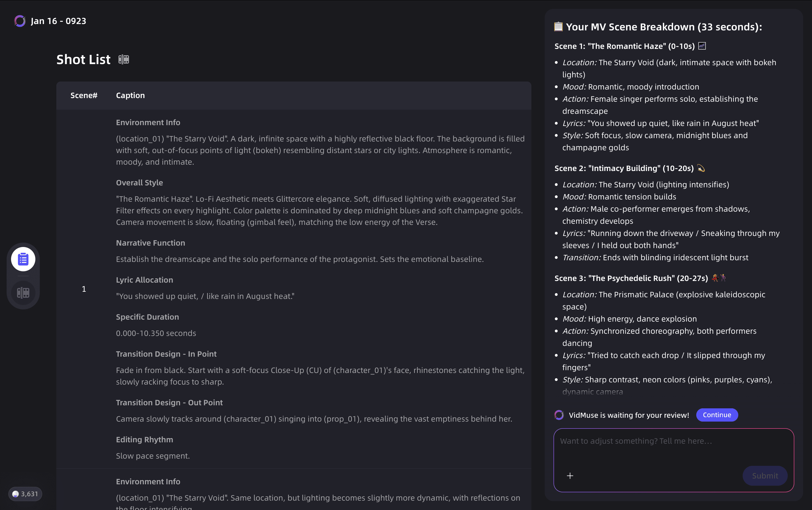Select the Lyric Allocation quote text
Image resolution: width=812 pixels, height=510 pixels.
205,296
